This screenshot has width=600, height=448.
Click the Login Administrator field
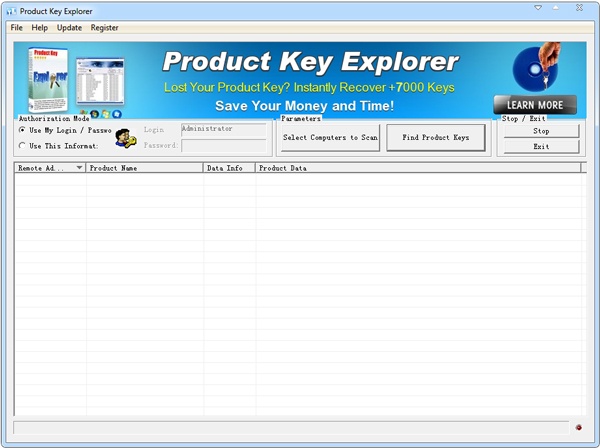pyautogui.click(x=223, y=129)
